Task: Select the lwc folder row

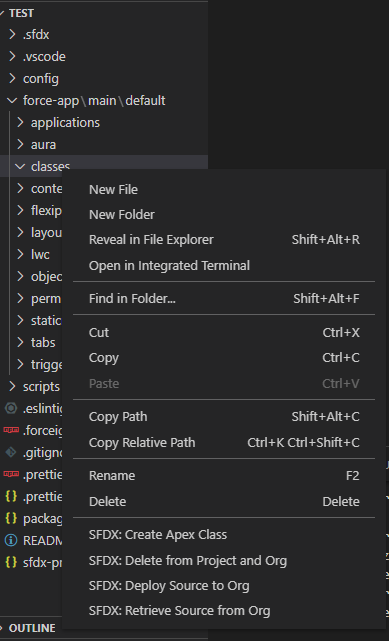Action: click(x=31, y=254)
